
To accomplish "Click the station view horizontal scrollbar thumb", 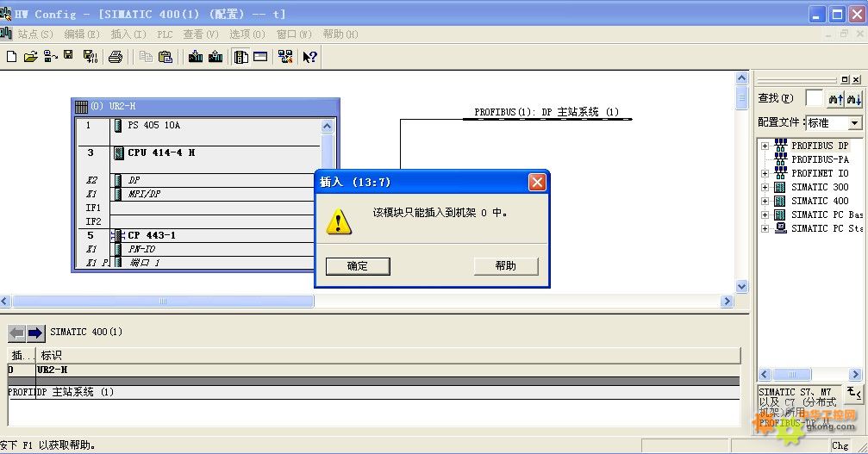I will tap(163, 302).
